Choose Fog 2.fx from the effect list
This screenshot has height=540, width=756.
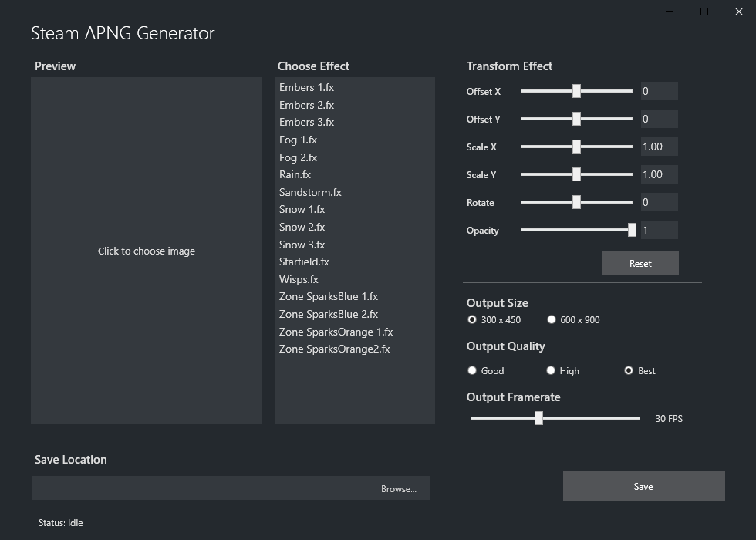pos(354,157)
